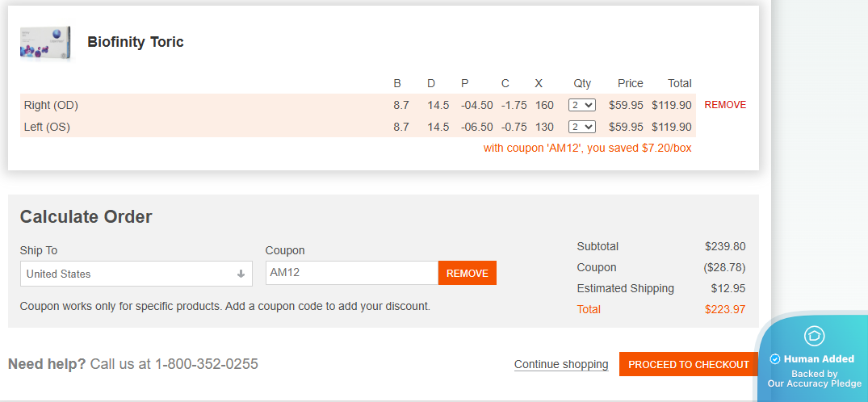Focus the Coupon code input field
868x402 pixels.
coord(351,273)
